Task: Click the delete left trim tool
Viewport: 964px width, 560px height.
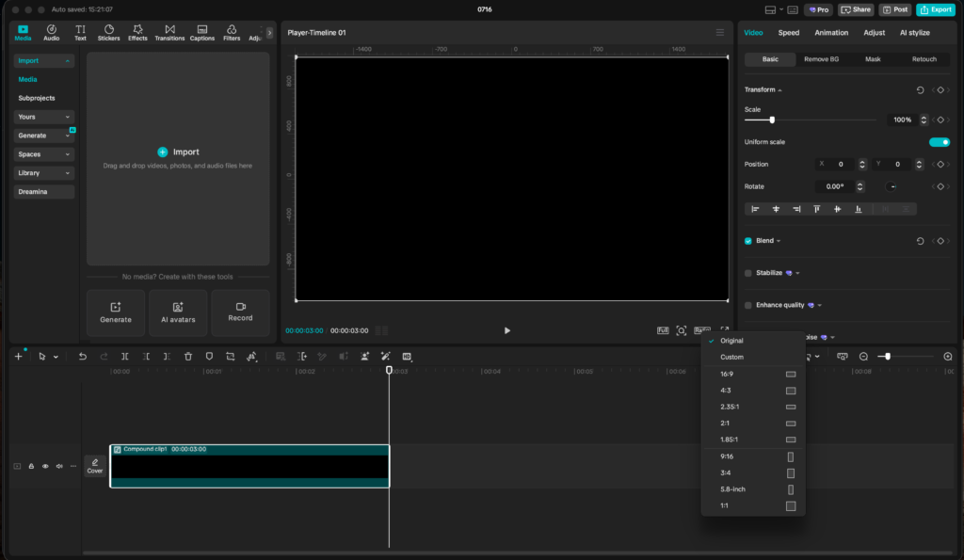Action: click(x=146, y=357)
